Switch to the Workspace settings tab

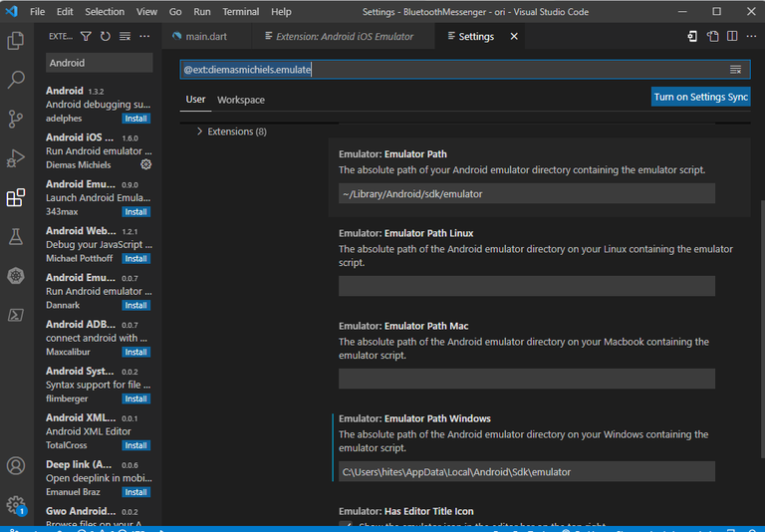[x=241, y=100]
